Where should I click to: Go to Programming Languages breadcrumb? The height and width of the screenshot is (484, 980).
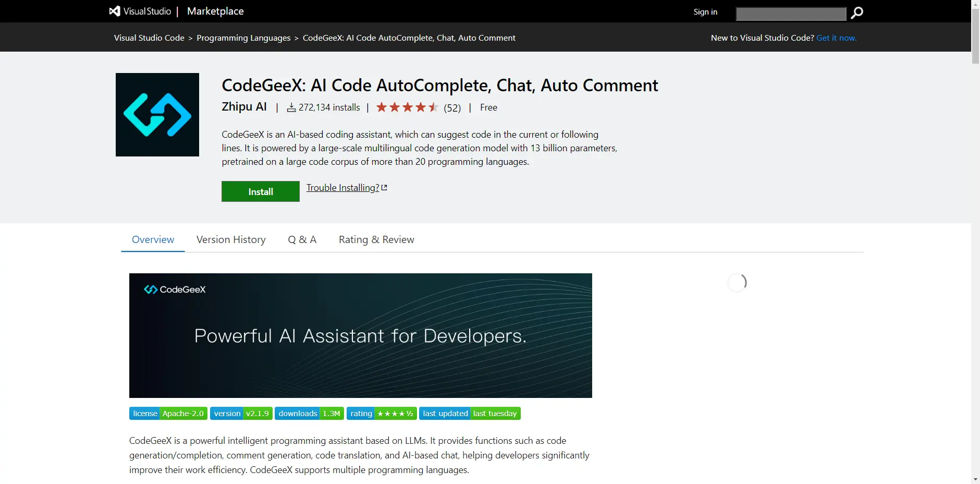[243, 38]
